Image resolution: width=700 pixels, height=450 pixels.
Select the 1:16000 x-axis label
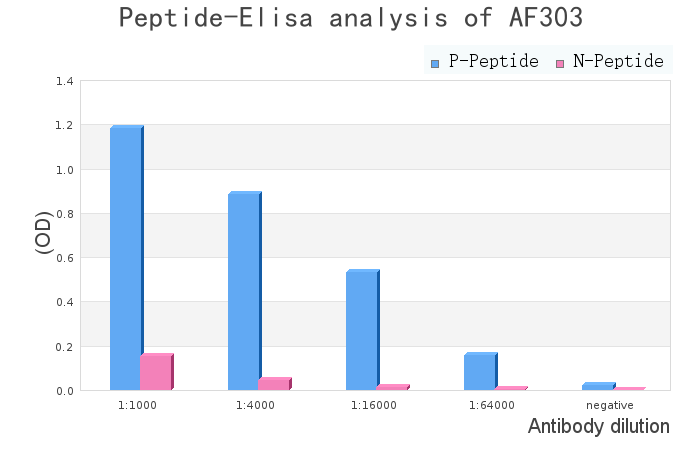point(374,405)
